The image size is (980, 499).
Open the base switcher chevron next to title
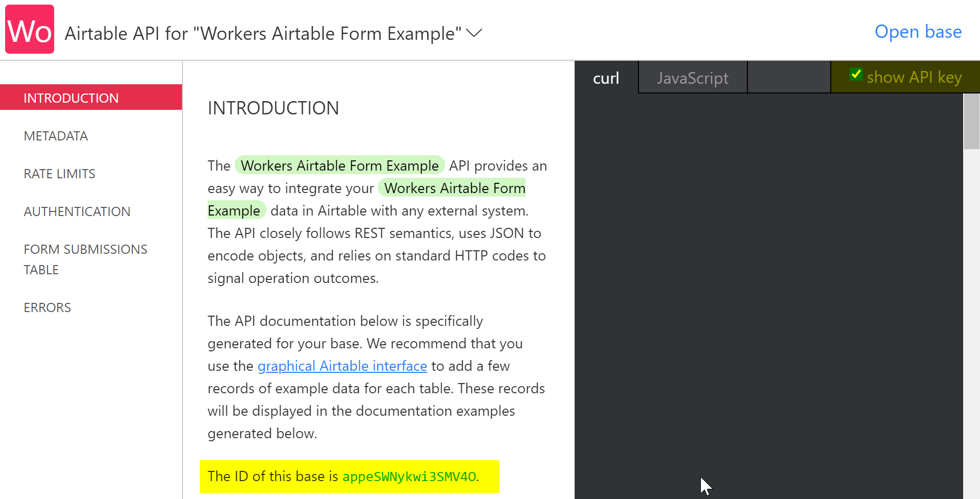473,34
